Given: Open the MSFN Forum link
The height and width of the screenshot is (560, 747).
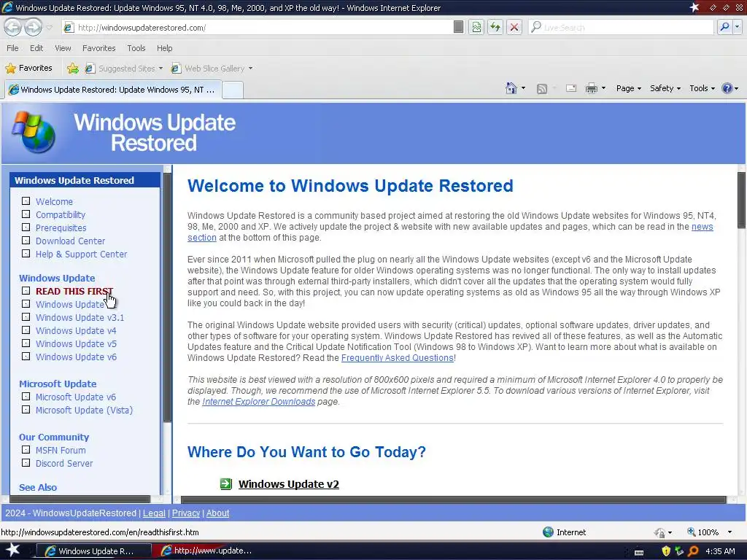Looking at the screenshot, I should pos(61,451).
